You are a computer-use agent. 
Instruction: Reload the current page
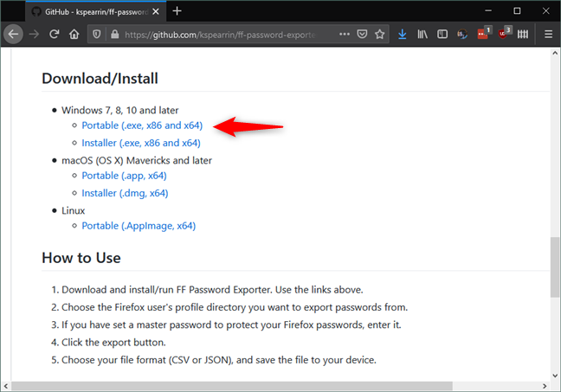tap(54, 35)
